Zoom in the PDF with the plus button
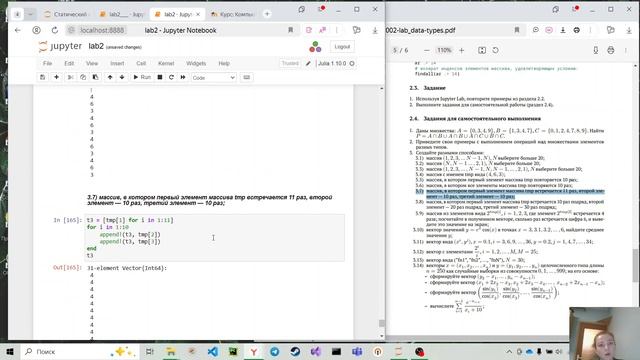This screenshot has width=640, height=360. click(462, 50)
